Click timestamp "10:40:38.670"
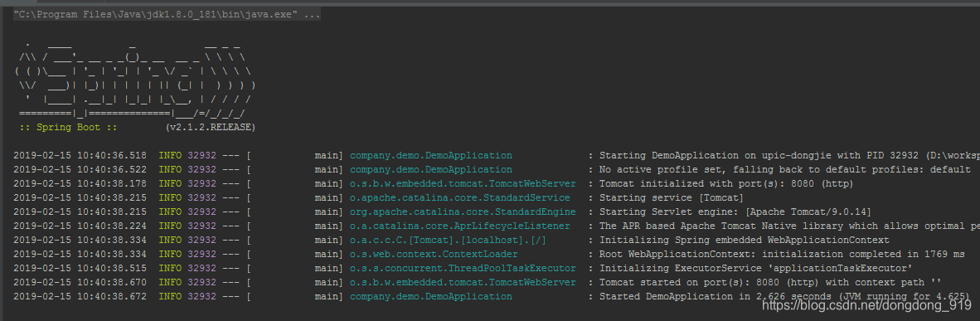 point(112,282)
